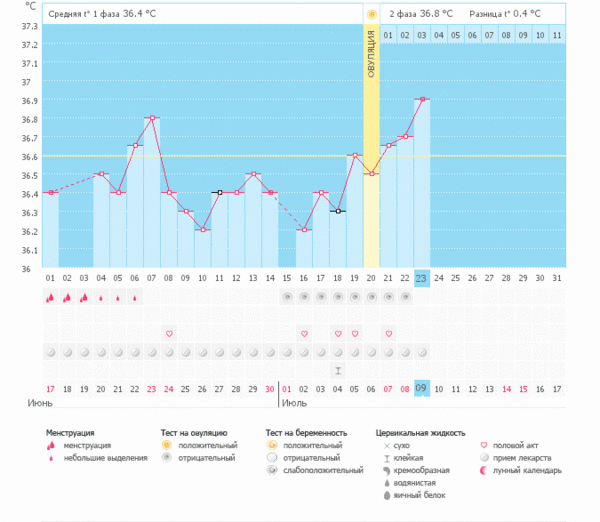Click the heart icon on cycle day 21

(x=389, y=333)
